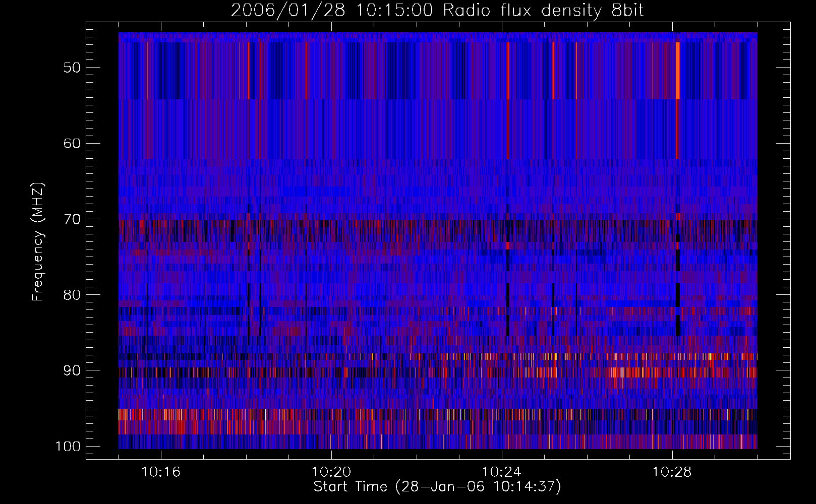The width and height of the screenshot is (816, 504).
Task: Select the 90 frequency tick label
Action: (72, 370)
